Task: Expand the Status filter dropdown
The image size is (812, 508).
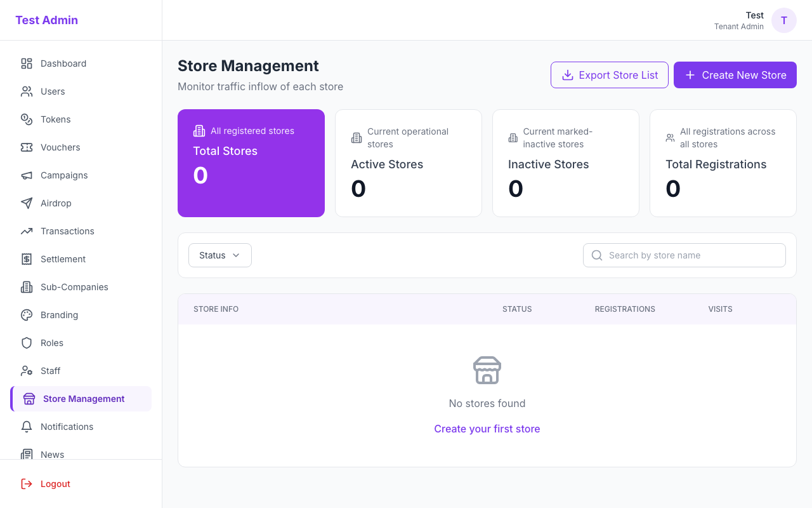Action: [219, 255]
